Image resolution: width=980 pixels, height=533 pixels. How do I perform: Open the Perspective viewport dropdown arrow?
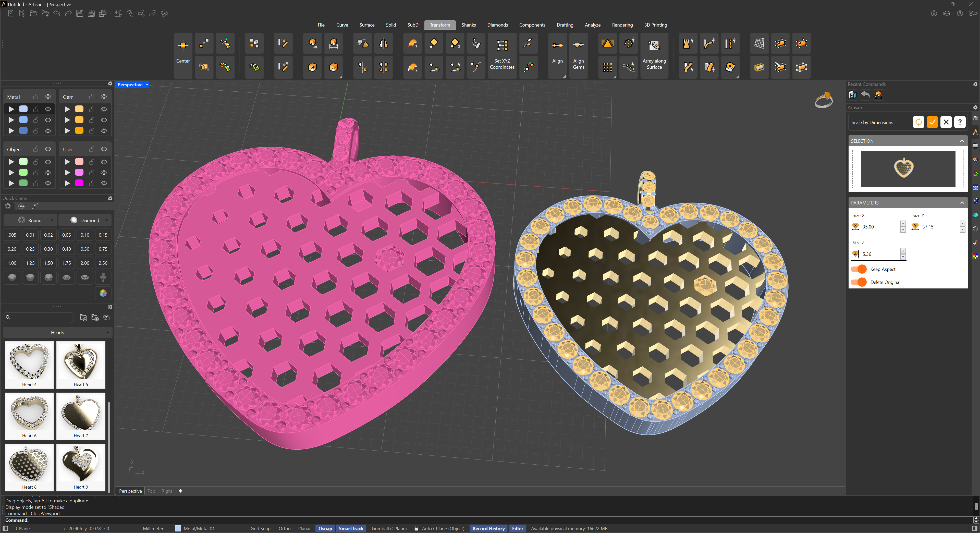pyautogui.click(x=147, y=84)
